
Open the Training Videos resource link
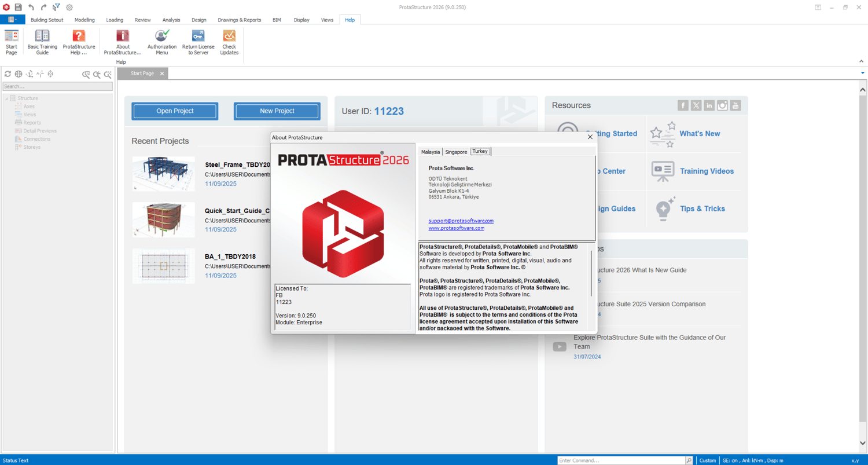click(707, 171)
